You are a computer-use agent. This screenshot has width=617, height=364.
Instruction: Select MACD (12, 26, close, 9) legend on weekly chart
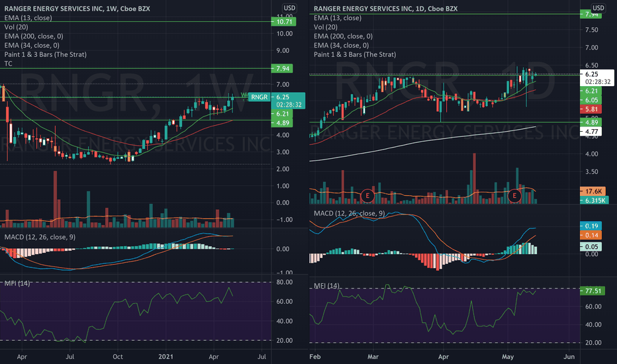click(x=40, y=237)
